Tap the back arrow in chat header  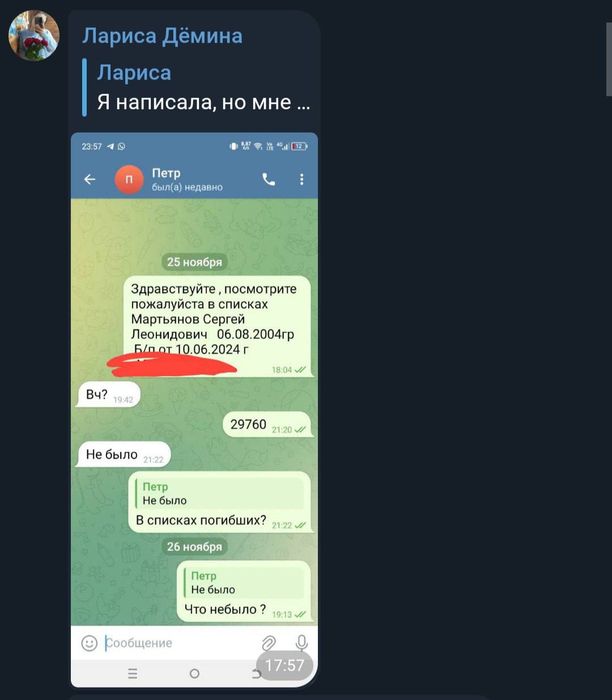point(90,180)
